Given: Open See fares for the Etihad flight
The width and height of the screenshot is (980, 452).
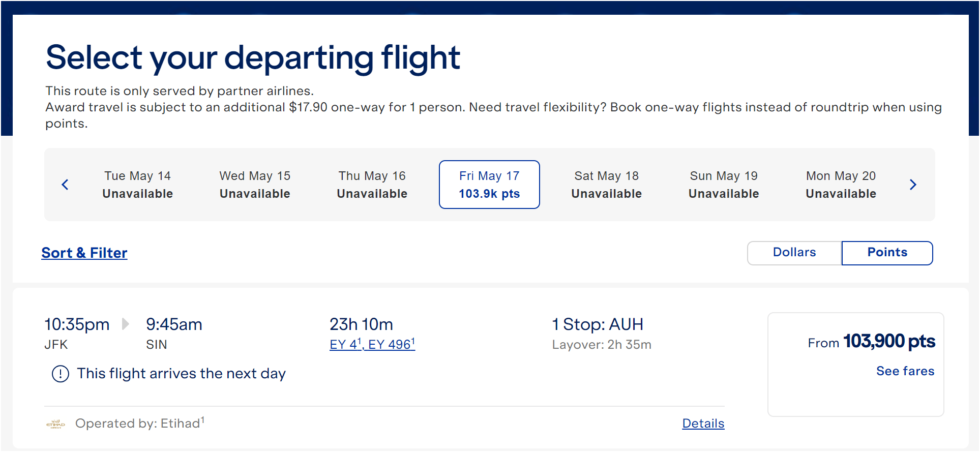Looking at the screenshot, I should (x=905, y=371).
